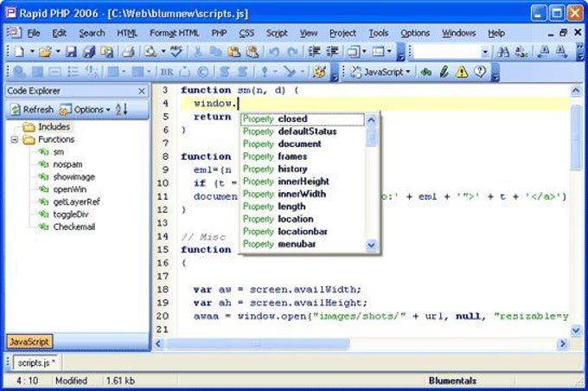Click the green pen script icon
The width and height of the screenshot is (588, 391).
point(444,72)
